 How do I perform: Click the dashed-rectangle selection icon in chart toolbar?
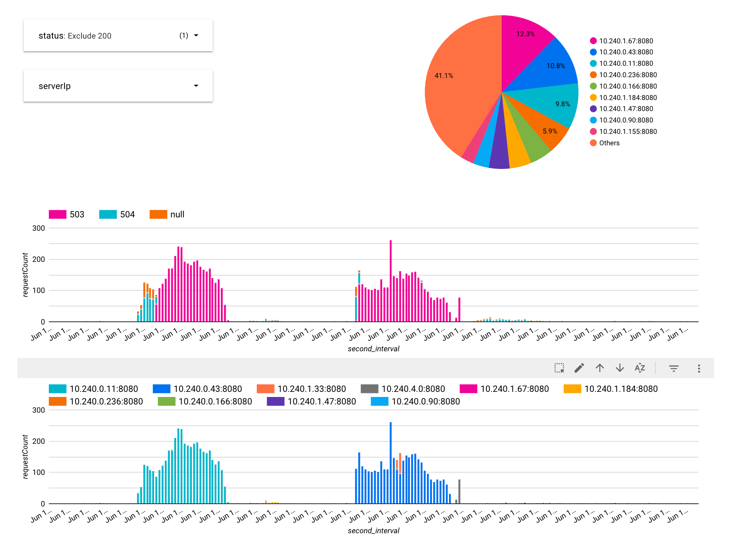pos(559,368)
